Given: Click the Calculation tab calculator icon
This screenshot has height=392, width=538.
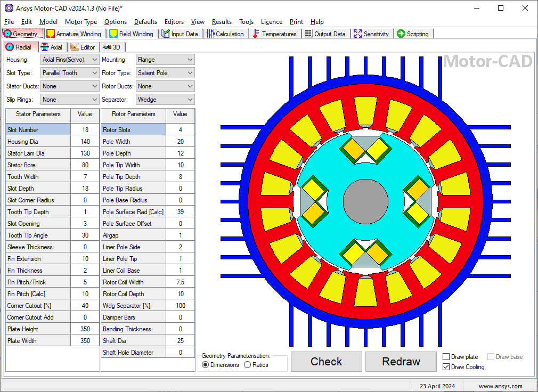Looking at the screenshot, I should pos(210,34).
